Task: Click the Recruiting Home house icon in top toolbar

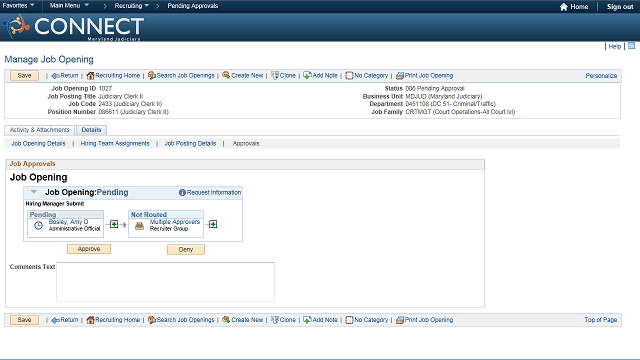Action: (x=90, y=76)
